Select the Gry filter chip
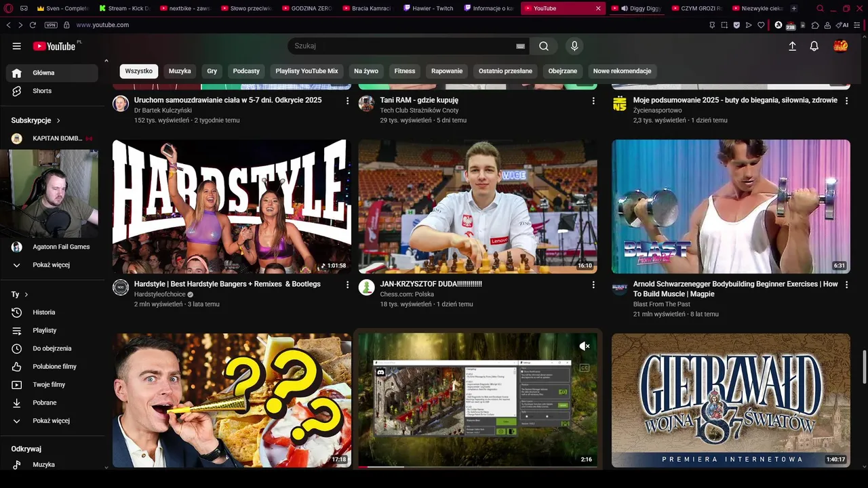This screenshot has width=868, height=488. (x=212, y=71)
